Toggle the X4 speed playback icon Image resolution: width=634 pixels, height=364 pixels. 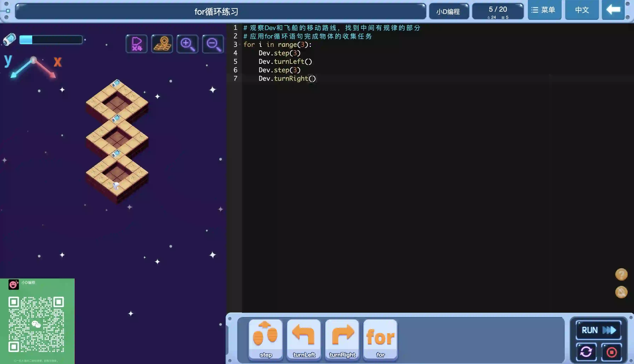pyautogui.click(x=137, y=44)
